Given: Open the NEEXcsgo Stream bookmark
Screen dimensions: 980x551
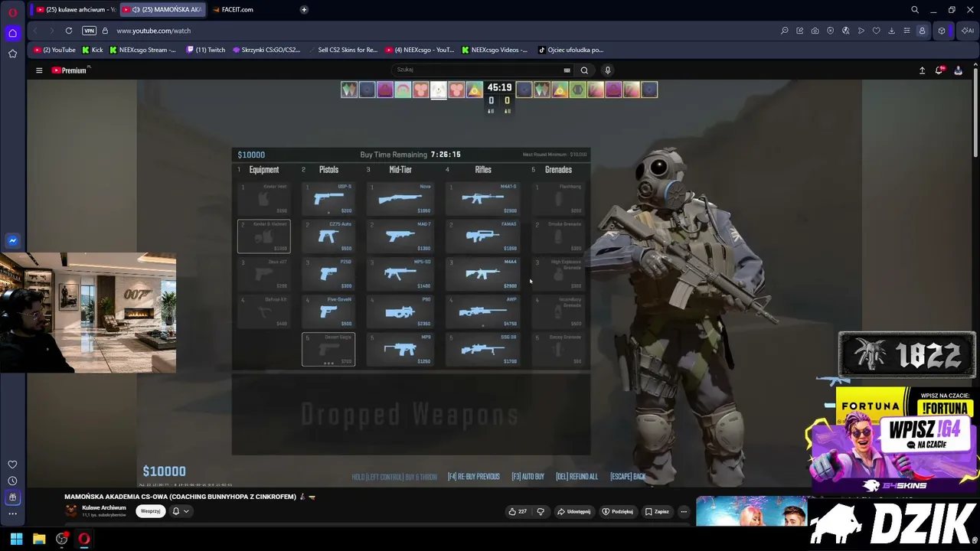Looking at the screenshot, I should (142, 50).
